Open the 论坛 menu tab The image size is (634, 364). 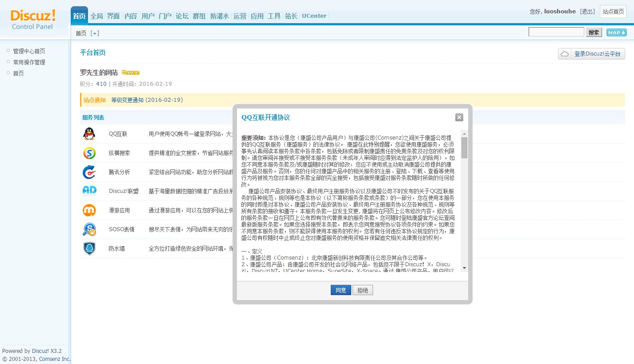[182, 16]
